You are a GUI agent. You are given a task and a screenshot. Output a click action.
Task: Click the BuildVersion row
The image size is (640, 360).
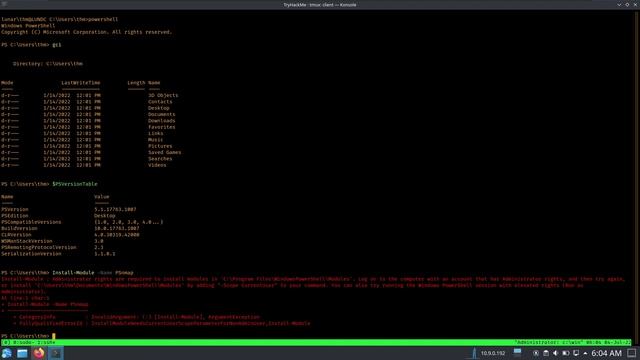[x=70, y=228]
